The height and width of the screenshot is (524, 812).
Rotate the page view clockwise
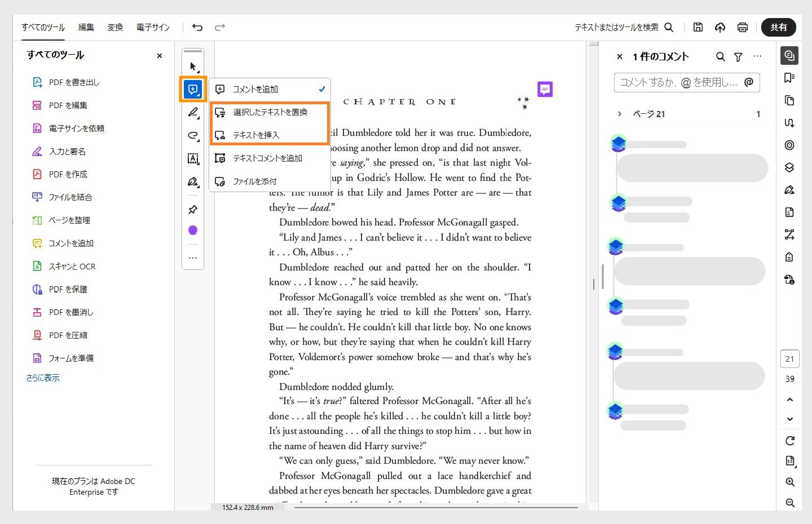(x=789, y=441)
